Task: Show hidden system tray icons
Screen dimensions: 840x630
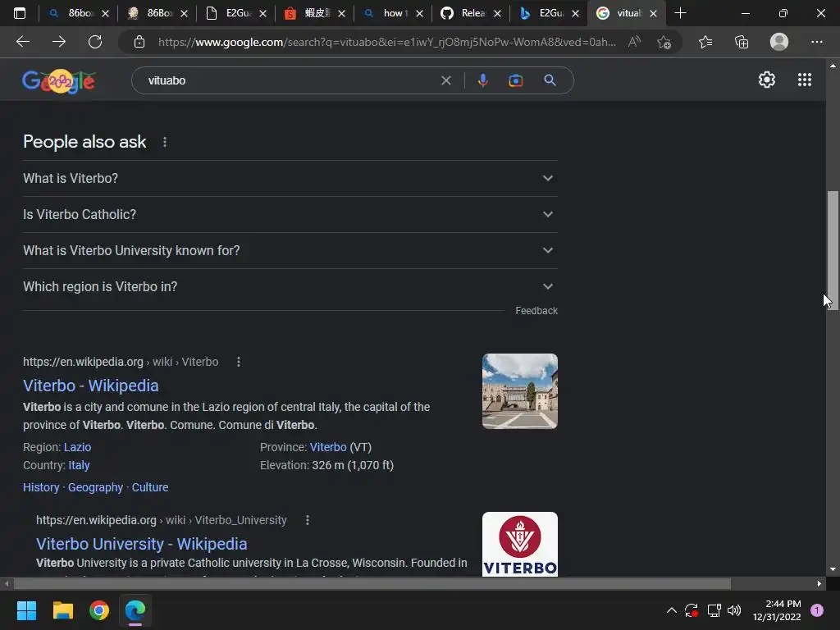Action: point(671,610)
